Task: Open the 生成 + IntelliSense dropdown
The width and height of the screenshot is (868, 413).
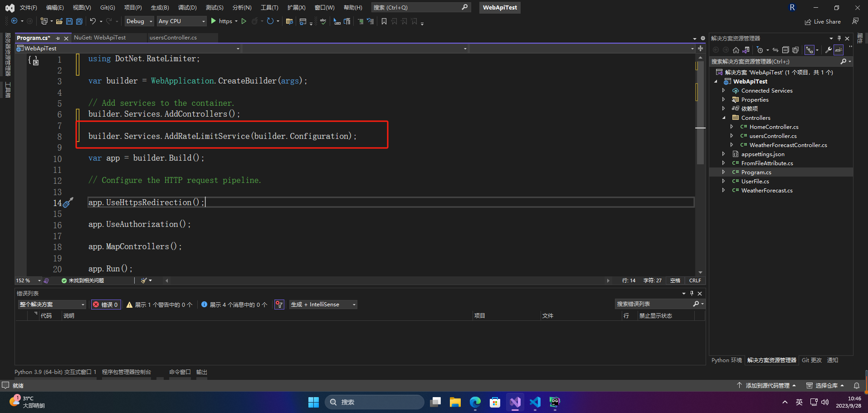Action: 323,305
